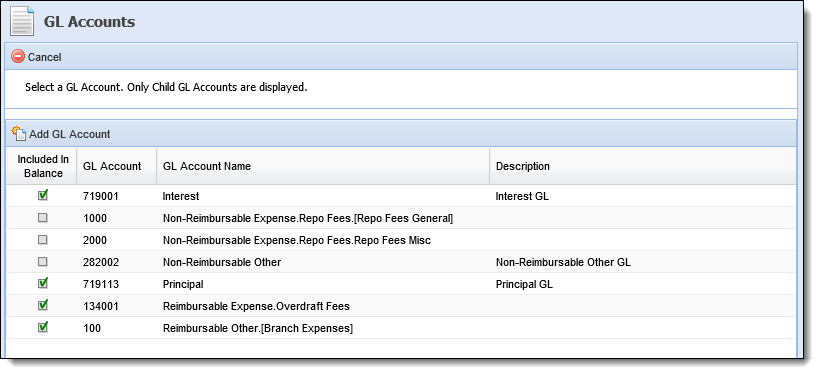The height and width of the screenshot is (374, 819).
Task: Check Included In Balance for account 2000
Action: click(x=43, y=240)
